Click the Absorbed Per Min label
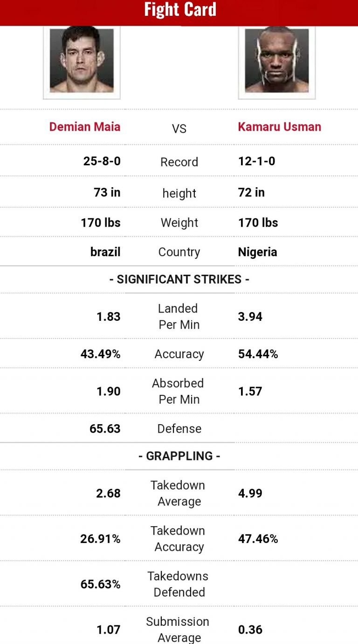 point(179,391)
